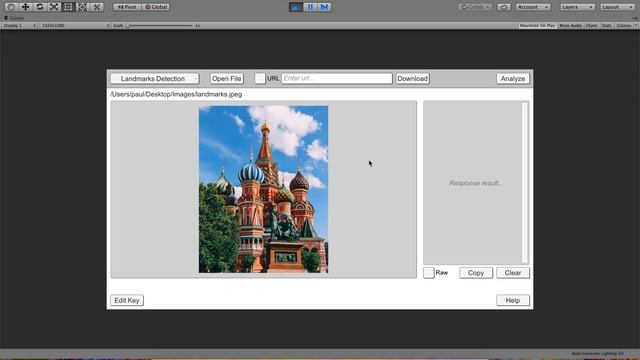Select the combined Transform tool
640x360 pixels.
(x=82, y=7)
